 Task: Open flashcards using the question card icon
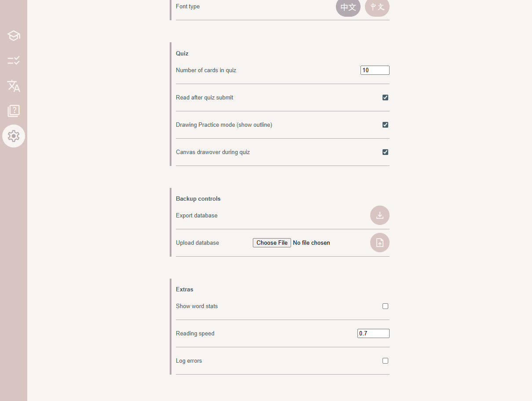tap(14, 111)
